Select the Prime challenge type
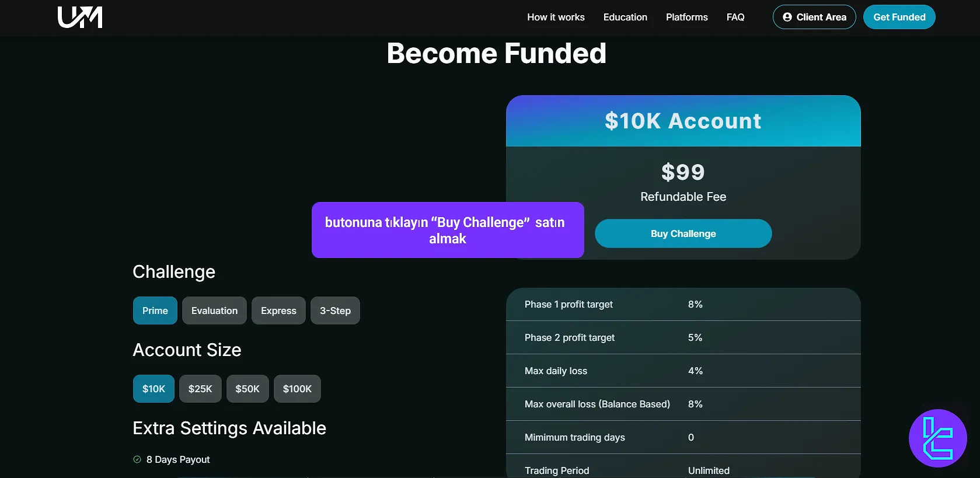 click(155, 310)
